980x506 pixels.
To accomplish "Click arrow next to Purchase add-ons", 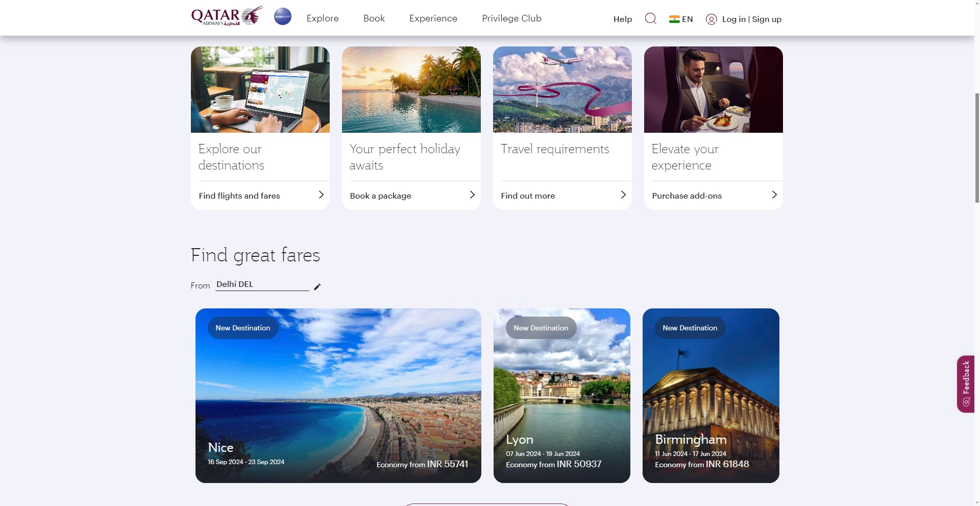I will [774, 195].
